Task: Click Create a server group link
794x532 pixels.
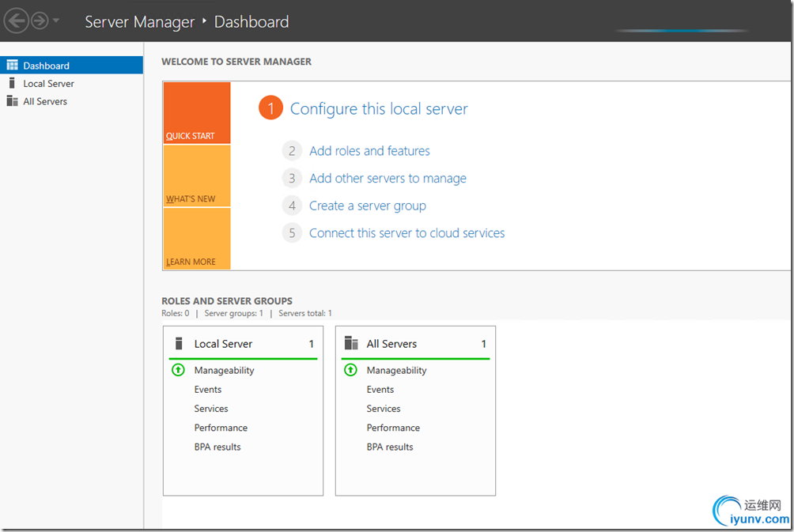Action: pos(368,206)
